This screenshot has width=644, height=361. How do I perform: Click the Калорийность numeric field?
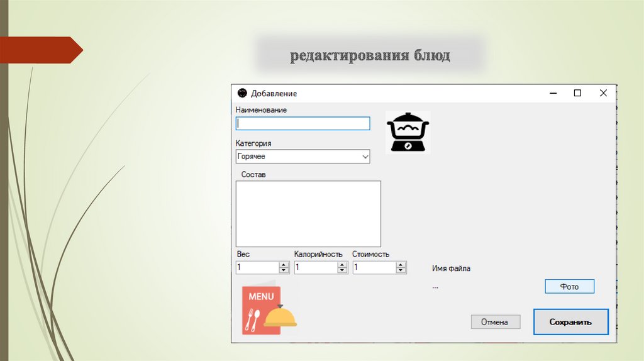tap(316, 267)
